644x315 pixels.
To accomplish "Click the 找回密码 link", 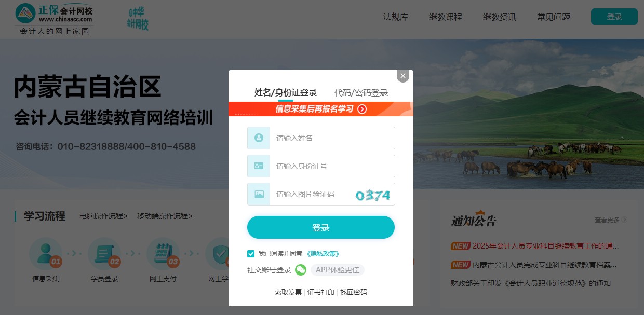I will click(353, 292).
